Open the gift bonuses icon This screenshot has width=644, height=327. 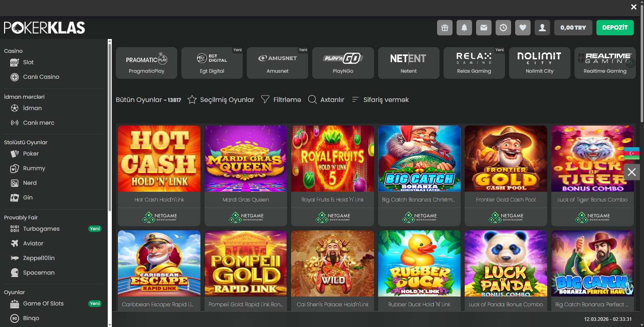click(445, 28)
